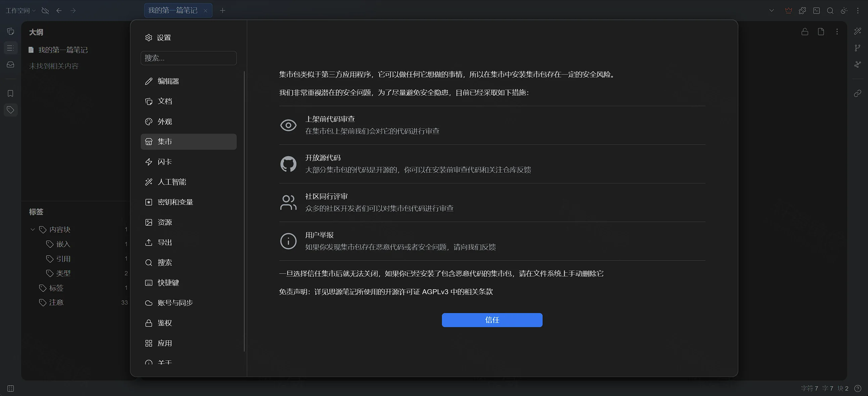Image resolution: width=868 pixels, height=396 pixels.
Task: Open the plugins puzzle icon
Action: pos(802,11)
